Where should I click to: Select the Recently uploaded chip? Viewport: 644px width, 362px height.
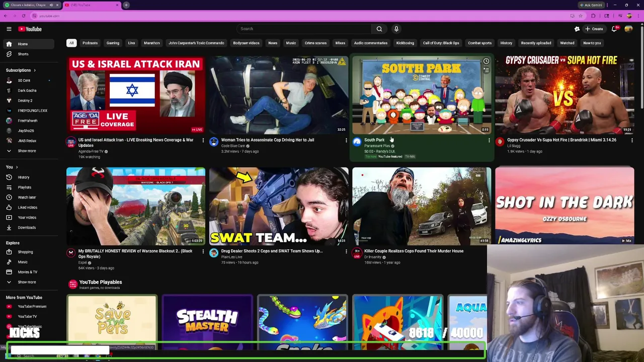[536, 43]
